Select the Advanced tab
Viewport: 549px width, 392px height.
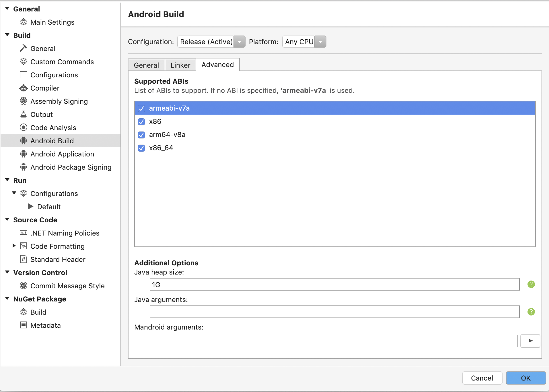click(218, 65)
